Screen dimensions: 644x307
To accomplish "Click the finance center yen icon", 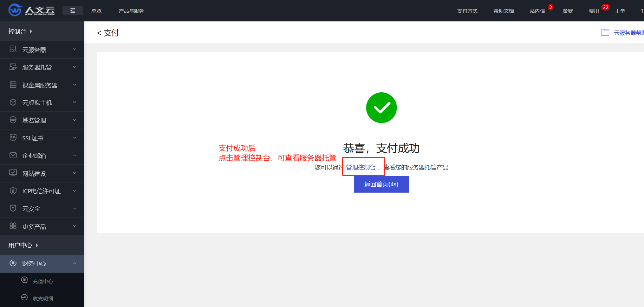I will pos(13,263).
